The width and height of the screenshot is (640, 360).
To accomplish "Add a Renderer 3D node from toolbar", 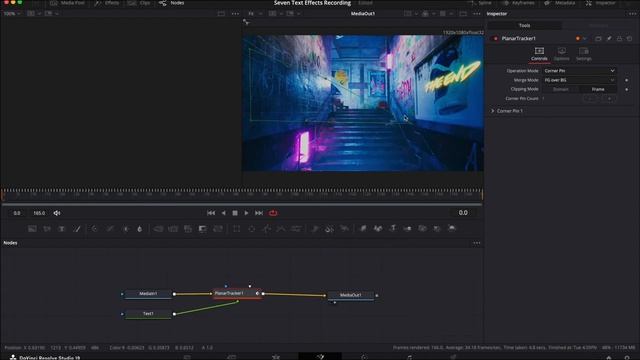I will (452, 229).
